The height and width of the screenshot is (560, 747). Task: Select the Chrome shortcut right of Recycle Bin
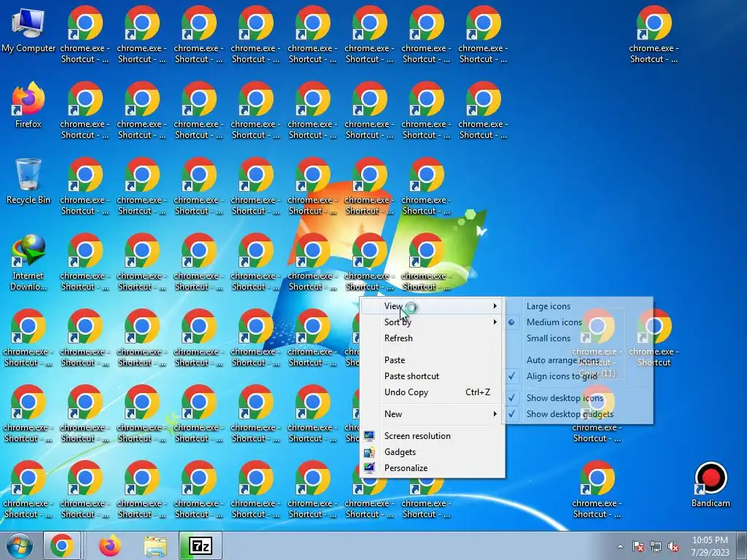85,186
